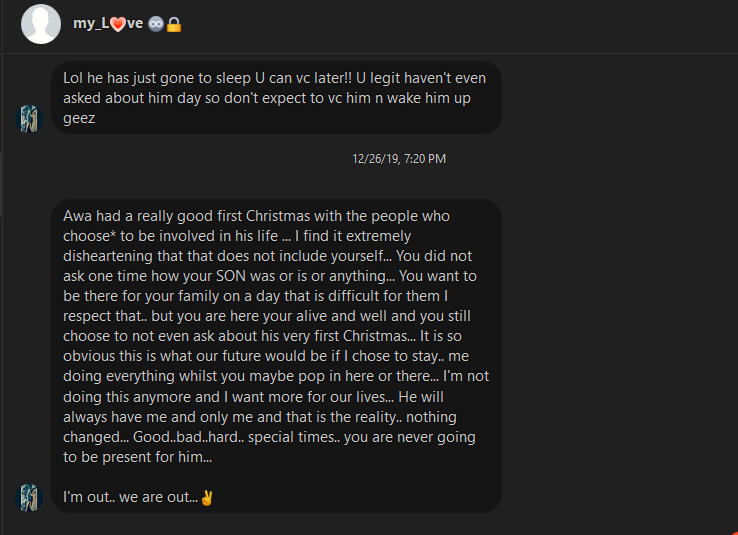Click the empty area of the conversation header bar
This screenshot has width=738, height=535.
pos(459,26)
